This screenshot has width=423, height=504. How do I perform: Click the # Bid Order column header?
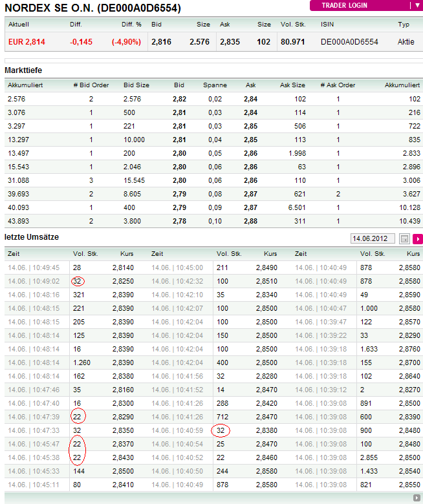click(91, 85)
